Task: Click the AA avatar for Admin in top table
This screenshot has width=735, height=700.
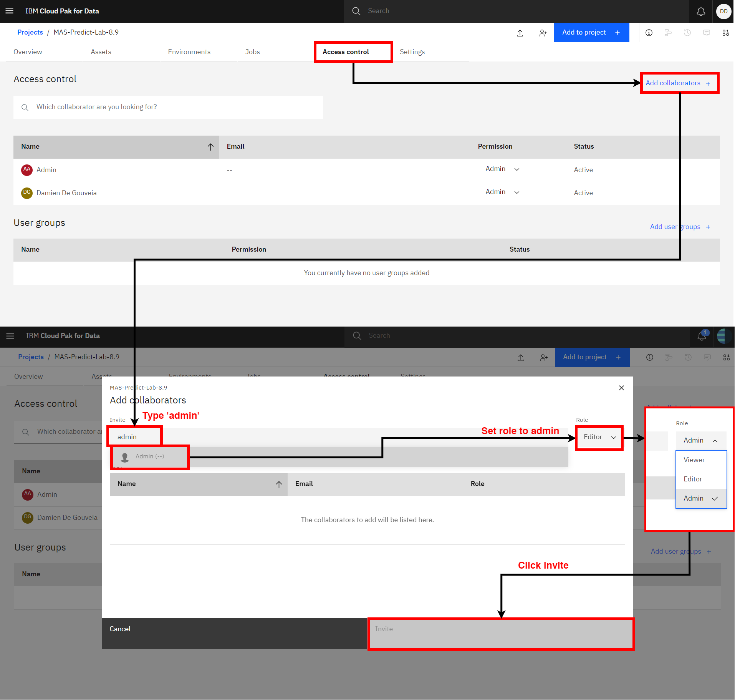Action: (x=27, y=170)
